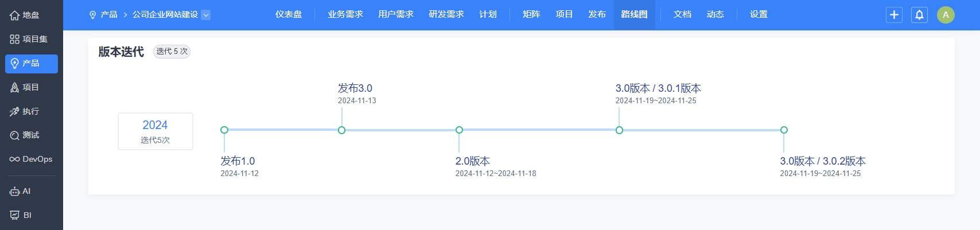Open 地盘 home icon in sidebar
Image resolution: width=980 pixels, height=230 pixels.
(15, 15)
